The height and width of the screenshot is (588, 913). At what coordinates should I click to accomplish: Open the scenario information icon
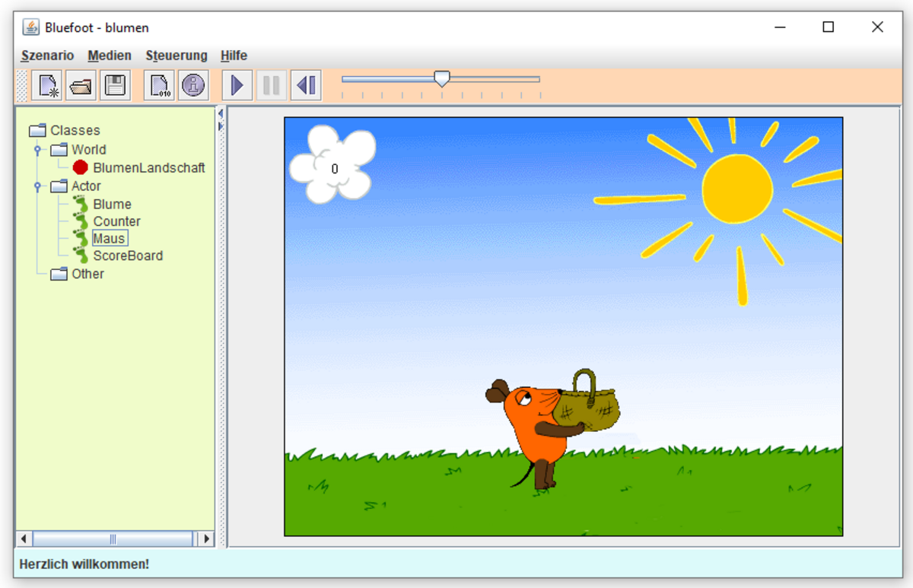(x=193, y=85)
